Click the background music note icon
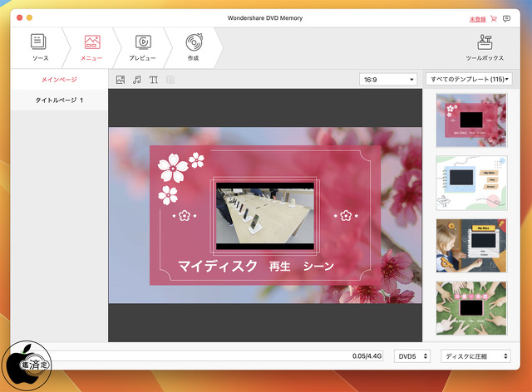This screenshot has height=392, width=532. coord(136,80)
